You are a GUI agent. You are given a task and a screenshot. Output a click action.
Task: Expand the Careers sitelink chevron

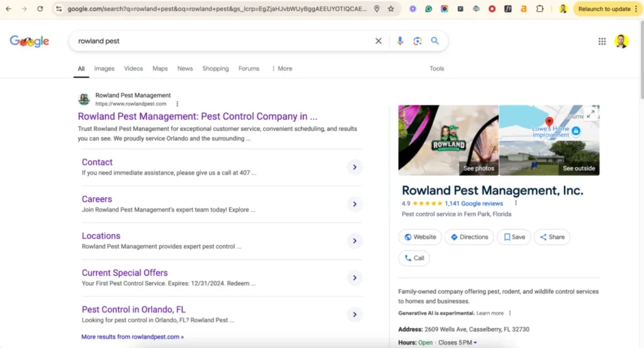[x=355, y=204]
